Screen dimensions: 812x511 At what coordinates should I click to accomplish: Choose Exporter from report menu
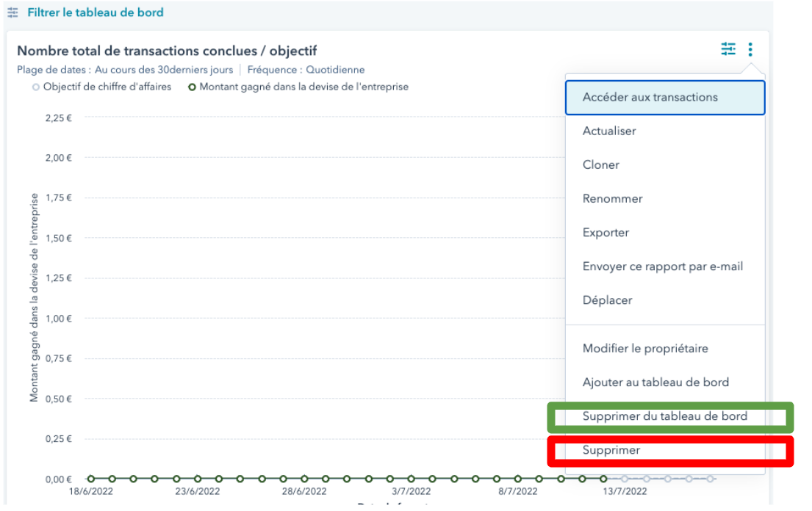(606, 233)
